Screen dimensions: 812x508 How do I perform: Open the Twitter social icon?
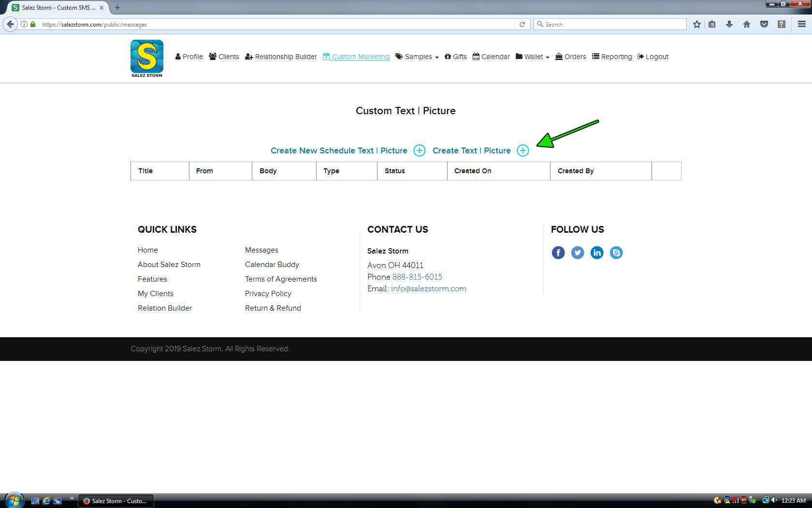click(x=577, y=253)
